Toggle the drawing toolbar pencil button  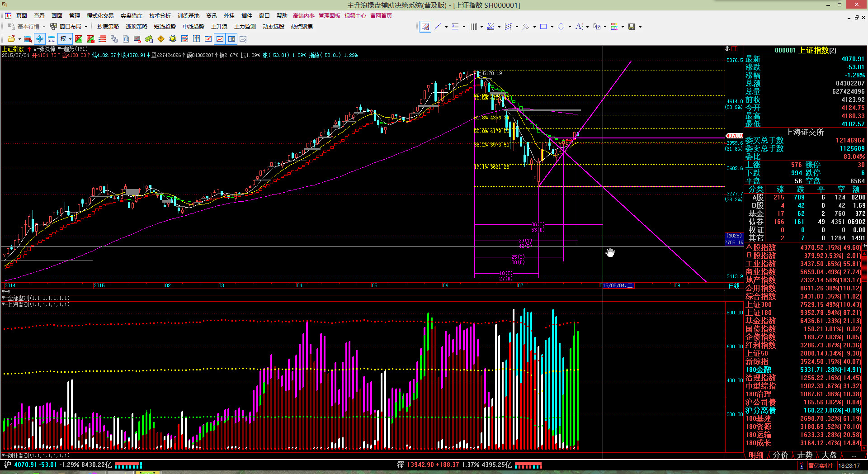pos(425,27)
